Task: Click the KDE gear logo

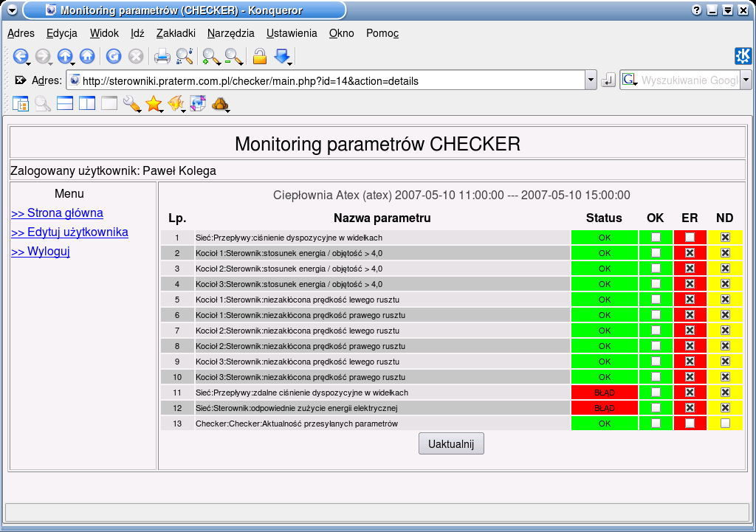Action: [743, 56]
